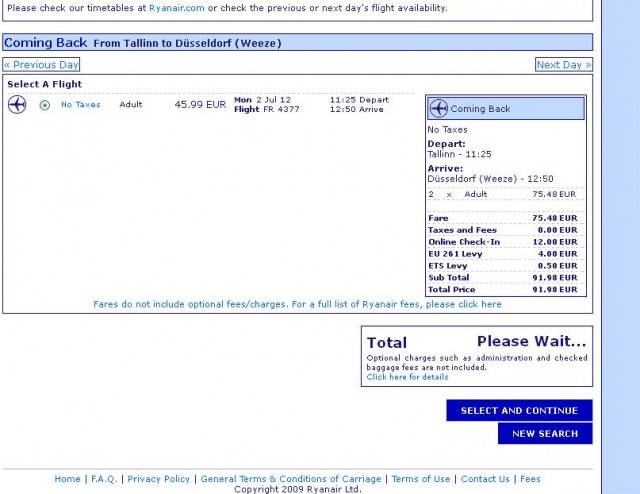Open the Home footer link
This screenshot has height=494, width=640.
point(68,479)
